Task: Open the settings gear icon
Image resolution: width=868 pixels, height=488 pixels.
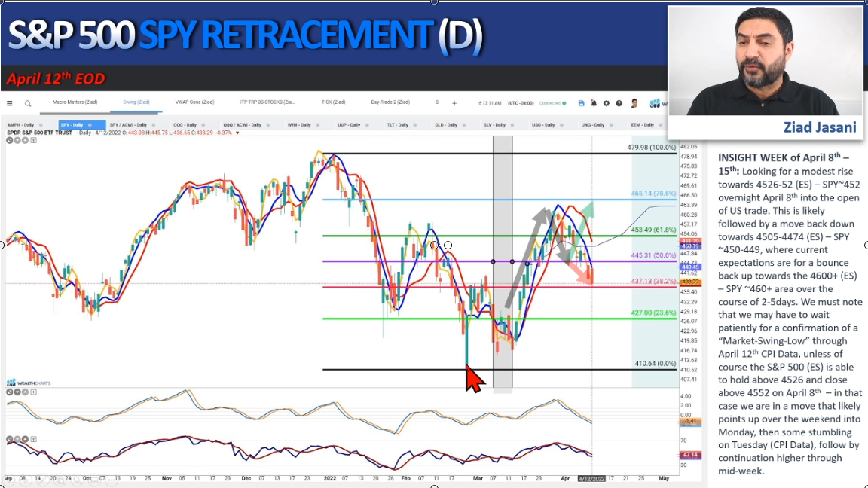Action: [606, 103]
